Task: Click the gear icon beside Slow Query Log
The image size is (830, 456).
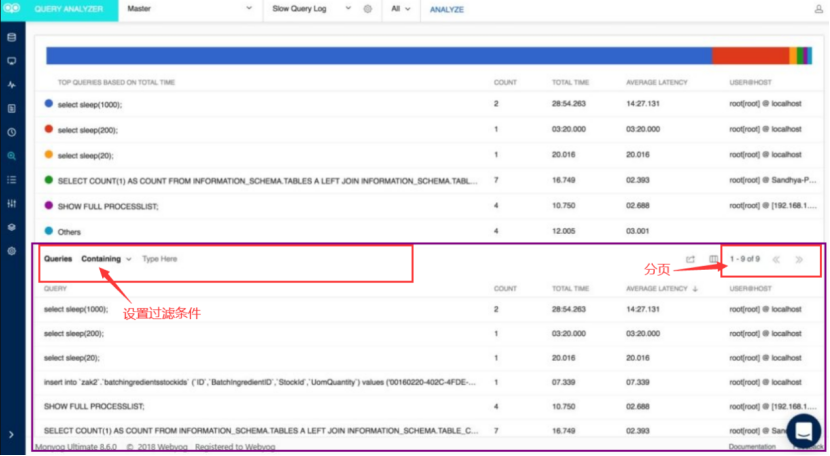Action: coord(367,9)
